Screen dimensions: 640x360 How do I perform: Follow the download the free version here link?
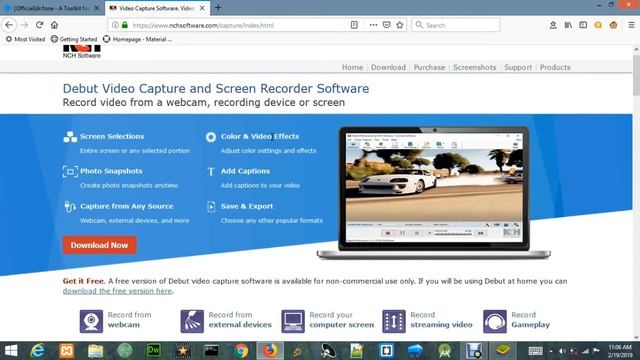(117, 291)
